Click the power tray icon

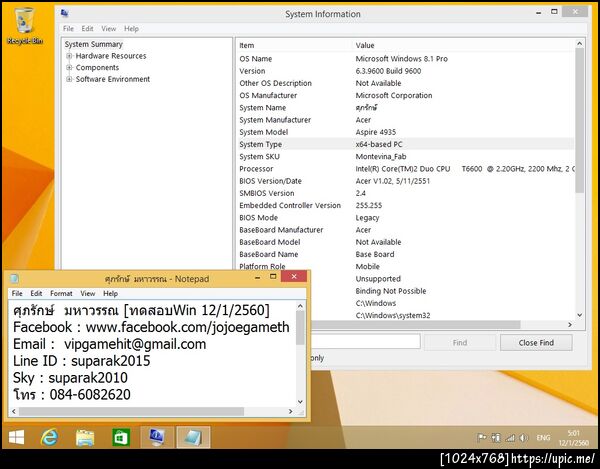(496, 438)
